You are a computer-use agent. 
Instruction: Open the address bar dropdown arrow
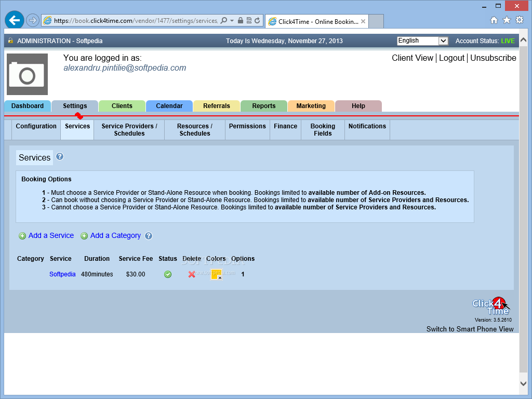(232, 21)
